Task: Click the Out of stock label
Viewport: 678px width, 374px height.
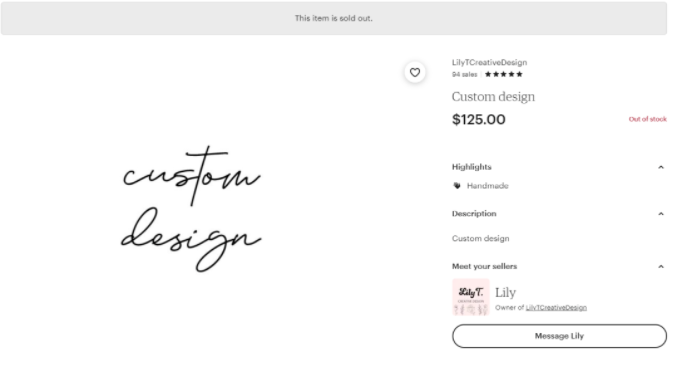Action: point(647,119)
